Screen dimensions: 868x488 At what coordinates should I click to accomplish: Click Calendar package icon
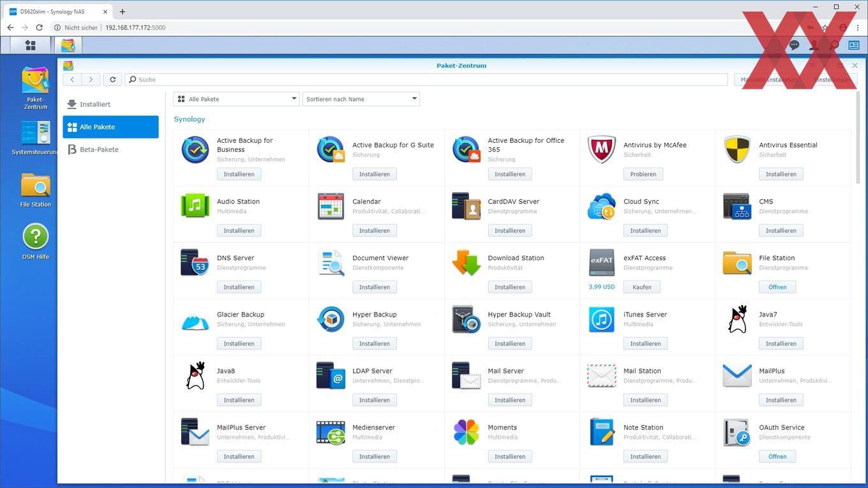click(331, 206)
